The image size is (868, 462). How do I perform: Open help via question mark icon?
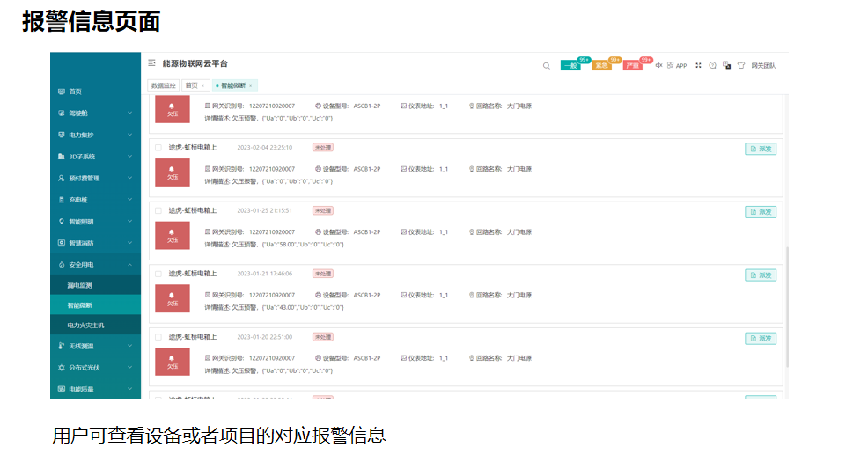point(712,65)
